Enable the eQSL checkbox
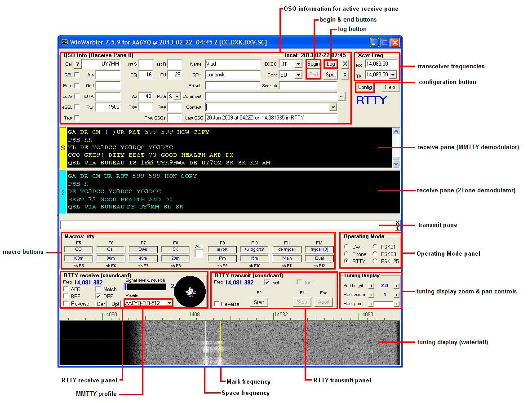532x403 pixels. (77, 107)
